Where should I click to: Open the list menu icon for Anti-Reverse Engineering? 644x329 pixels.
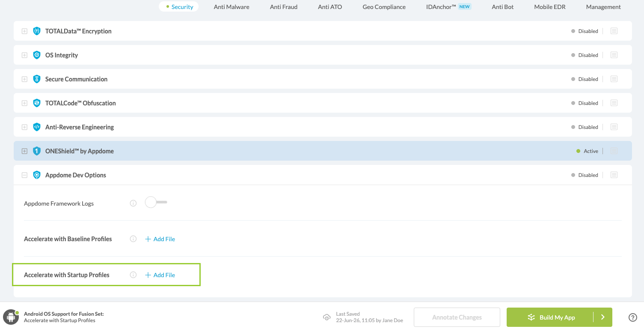pos(614,127)
